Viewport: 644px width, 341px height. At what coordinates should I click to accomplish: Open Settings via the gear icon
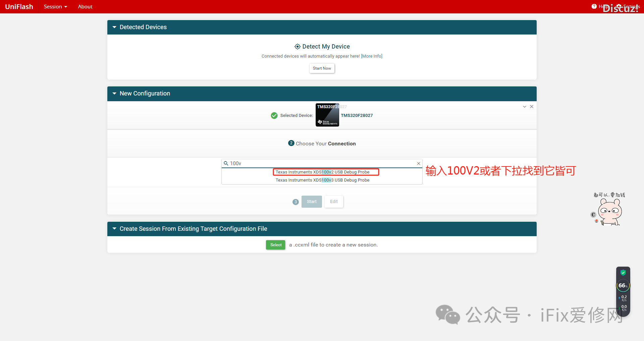(619, 6)
